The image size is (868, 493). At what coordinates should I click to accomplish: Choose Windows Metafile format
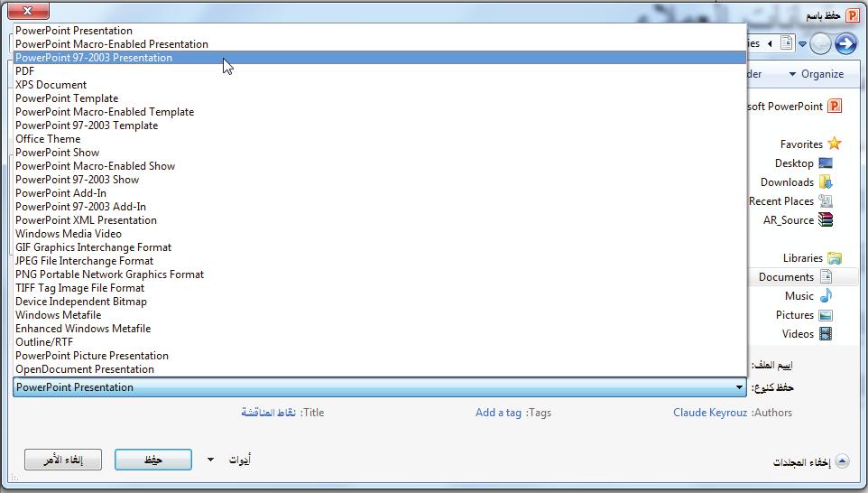[x=380, y=315]
